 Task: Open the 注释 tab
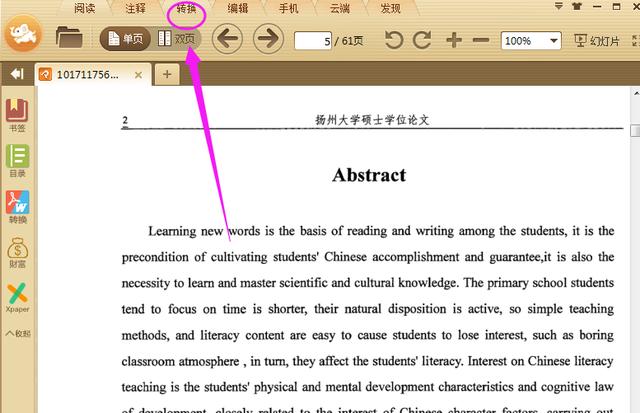[135, 8]
